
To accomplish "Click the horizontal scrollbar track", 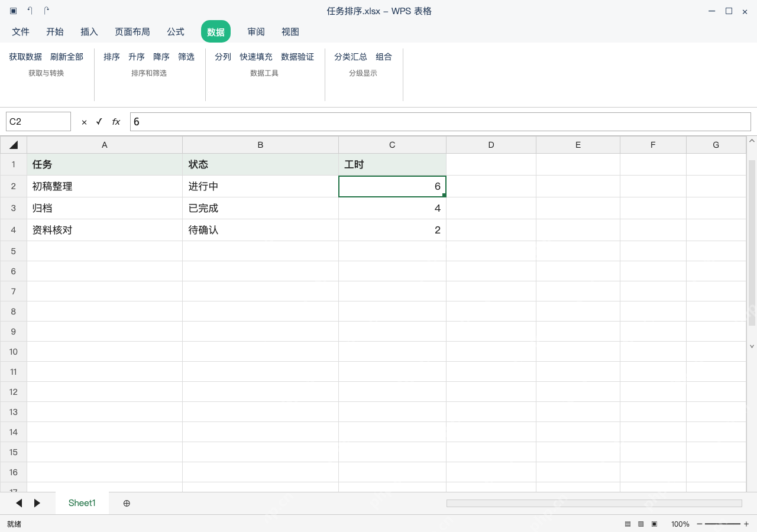I will click(x=594, y=503).
